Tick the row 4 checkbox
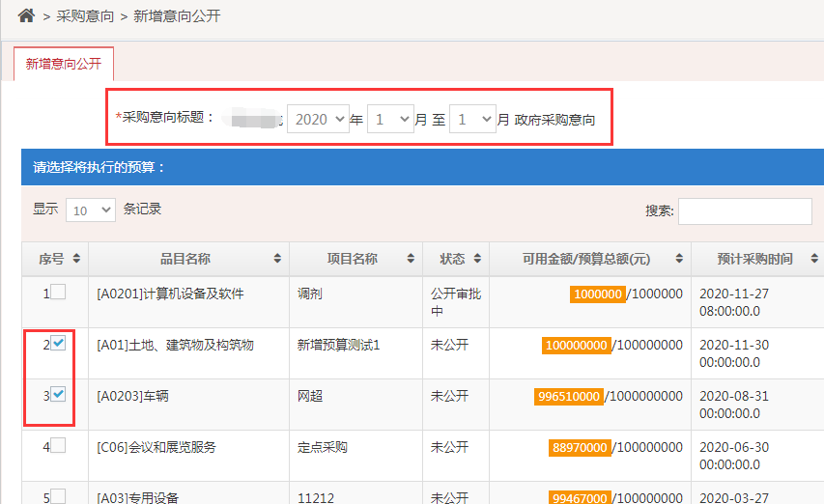824x504 pixels. pos(59,445)
